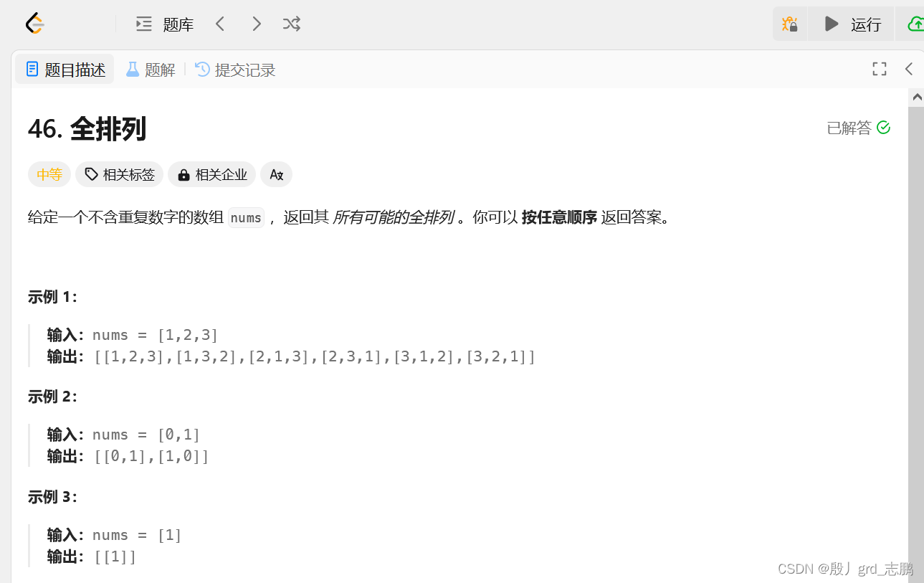Click the 示例 1 heading
This screenshot has height=583, width=924.
(x=52, y=297)
